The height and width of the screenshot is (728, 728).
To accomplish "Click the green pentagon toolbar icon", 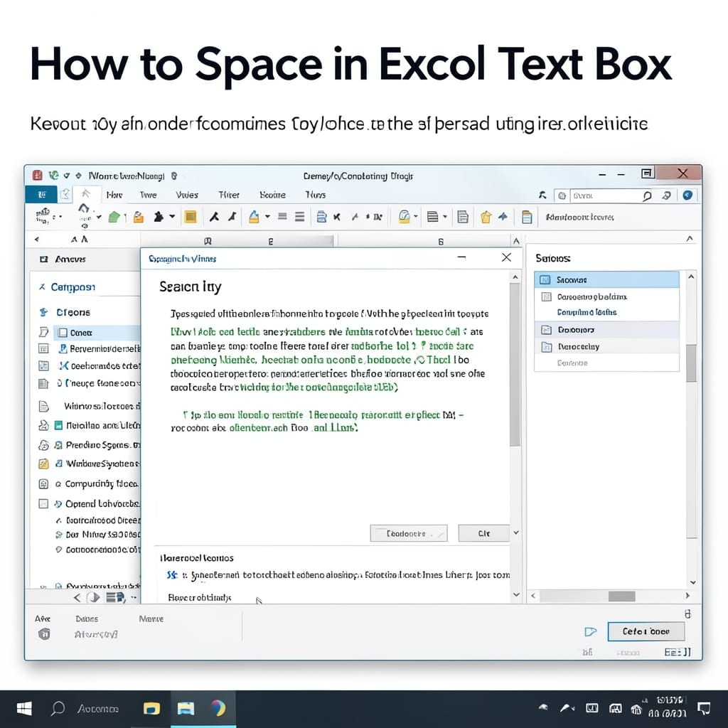I will coord(114,217).
